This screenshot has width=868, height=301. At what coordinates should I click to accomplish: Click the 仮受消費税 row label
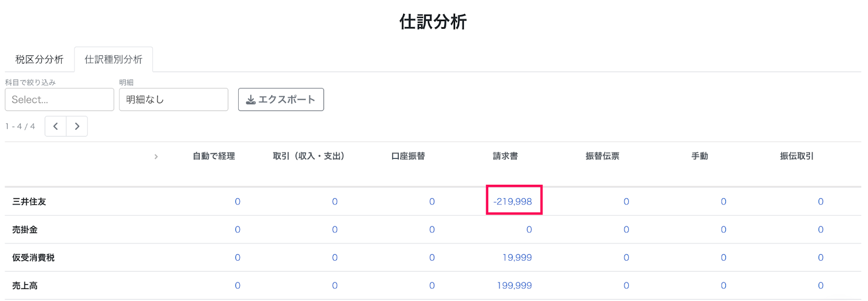pyautogui.click(x=34, y=258)
